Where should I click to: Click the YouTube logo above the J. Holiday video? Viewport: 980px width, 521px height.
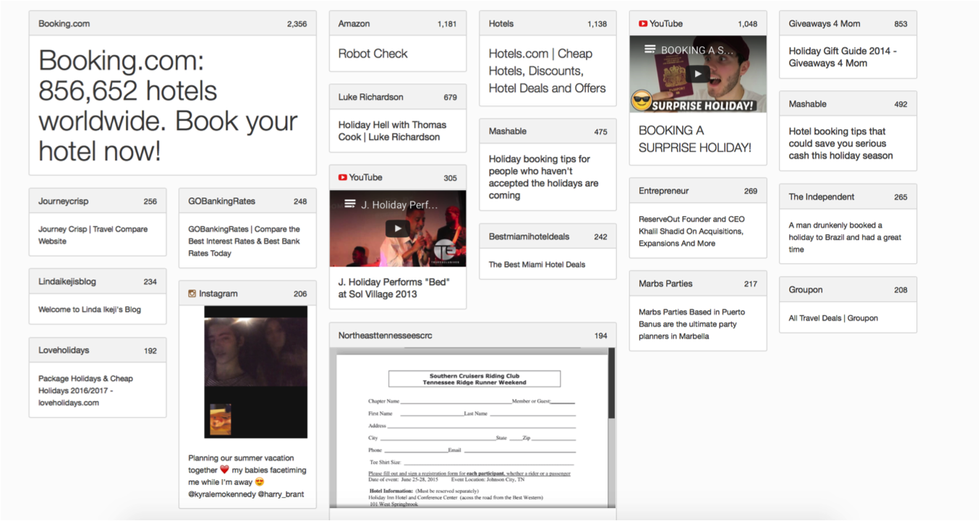point(343,178)
